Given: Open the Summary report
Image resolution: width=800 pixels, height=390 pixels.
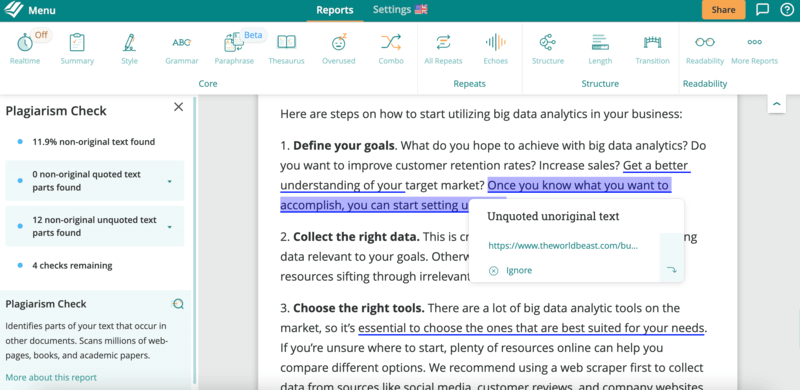Looking at the screenshot, I should (77, 49).
